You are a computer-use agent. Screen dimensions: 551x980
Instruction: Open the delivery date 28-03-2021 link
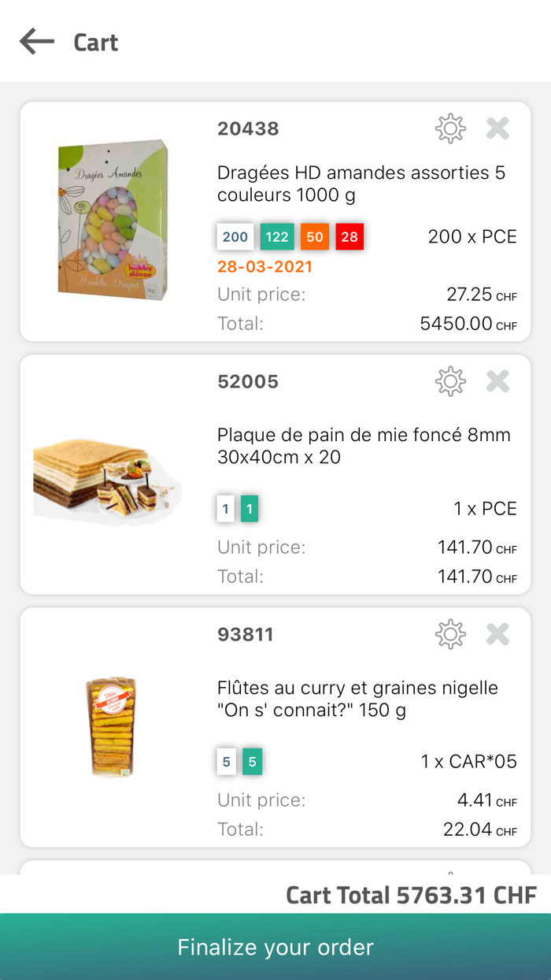pos(265,267)
